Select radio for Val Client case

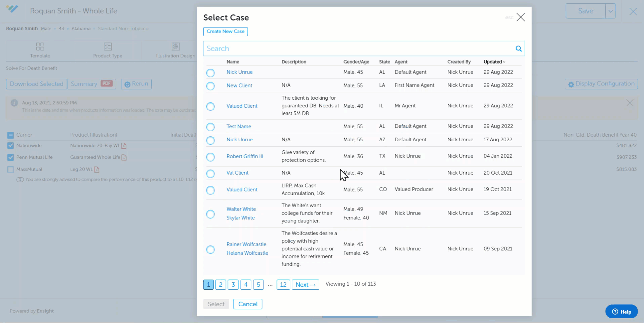pyautogui.click(x=210, y=173)
